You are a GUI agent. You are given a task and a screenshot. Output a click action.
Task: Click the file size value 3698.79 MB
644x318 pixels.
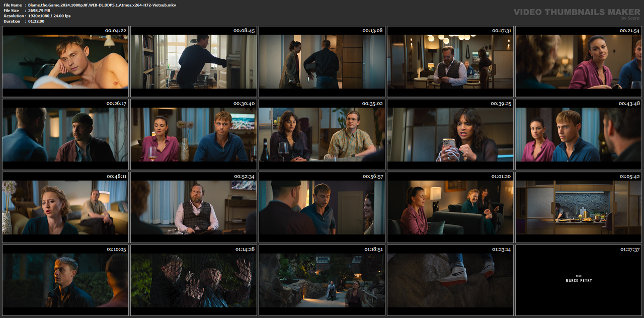click(x=39, y=11)
